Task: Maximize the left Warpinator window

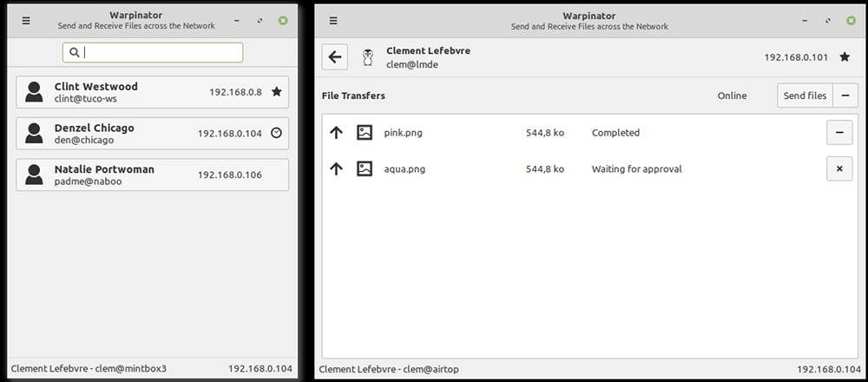Action: coord(260,21)
